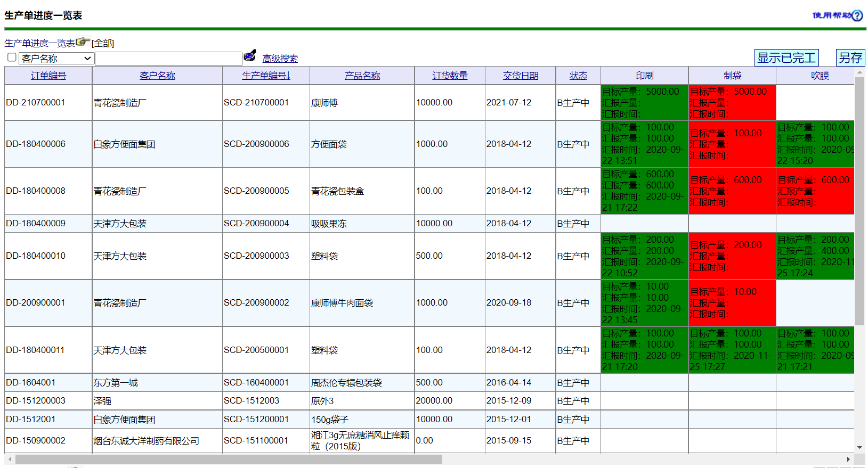Click green 吹膜 cell with 汇报产量 400.00
This screenshot has height=468, width=868.
point(815,256)
